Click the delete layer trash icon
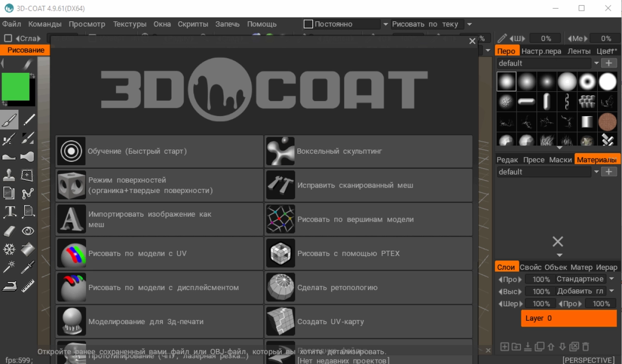The height and width of the screenshot is (364, 622). [586, 347]
